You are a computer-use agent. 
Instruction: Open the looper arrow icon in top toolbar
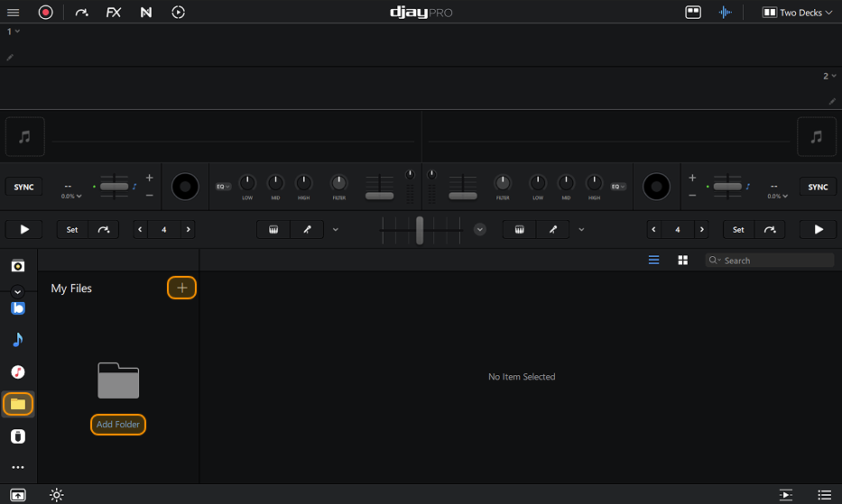[81, 12]
